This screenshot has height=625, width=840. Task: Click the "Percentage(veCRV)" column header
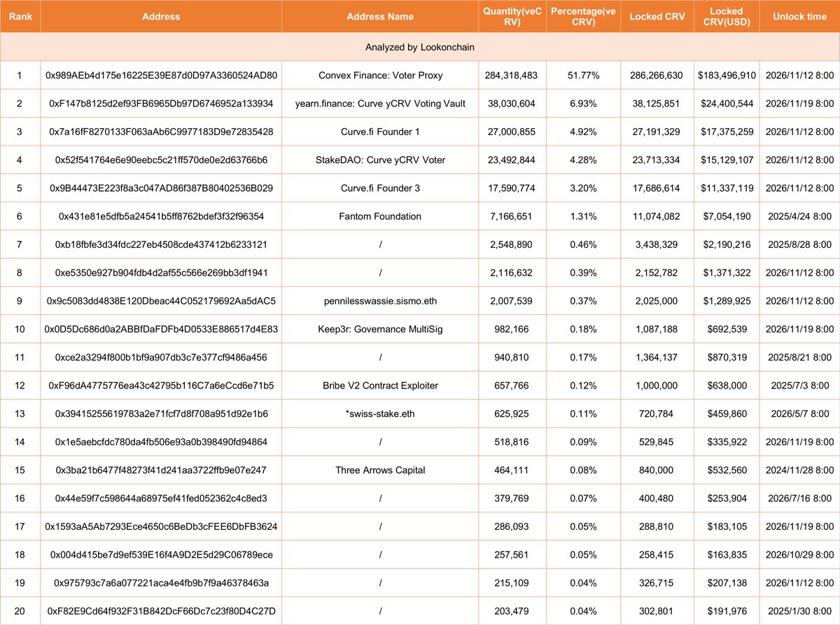click(x=583, y=17)
